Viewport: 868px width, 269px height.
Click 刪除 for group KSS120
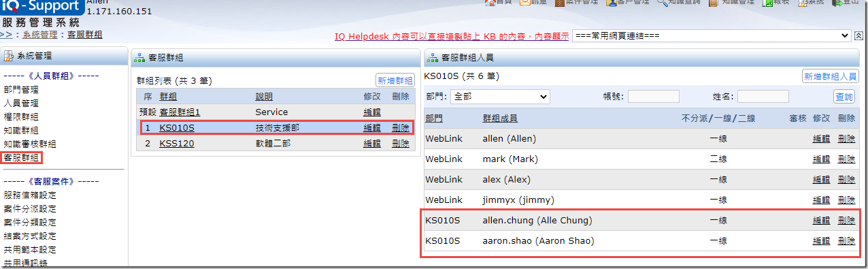(x=401, y=143)
